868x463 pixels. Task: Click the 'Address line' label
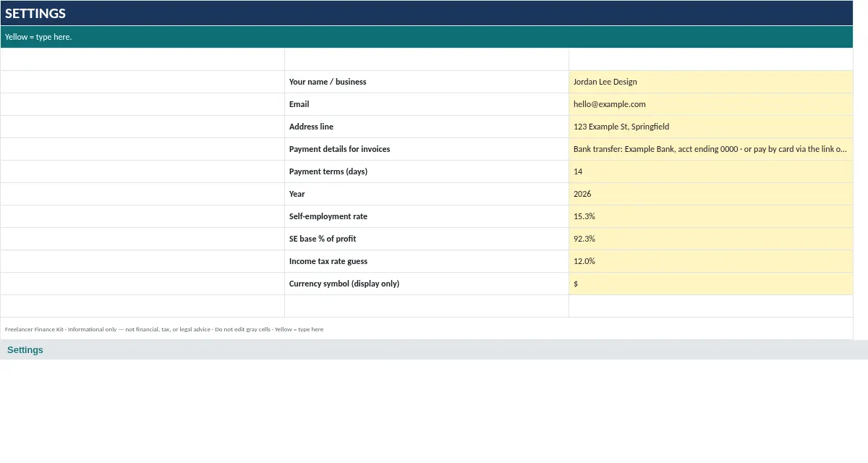311,127
